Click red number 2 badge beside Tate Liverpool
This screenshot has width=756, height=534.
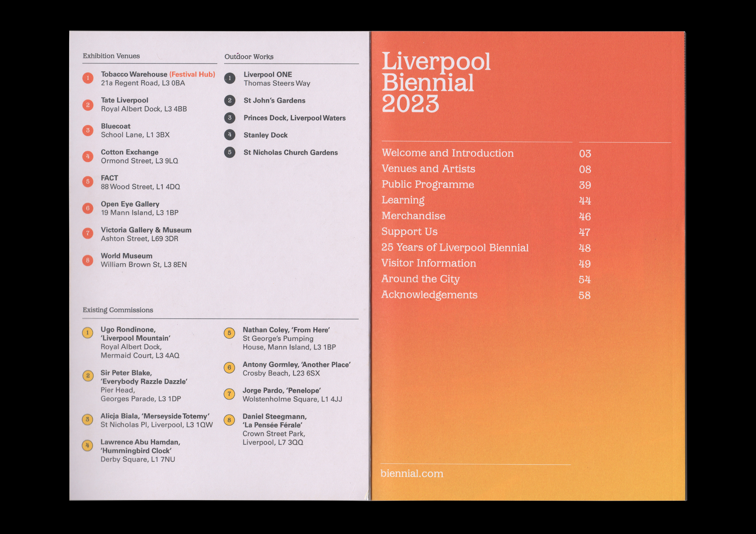point(88,105)
